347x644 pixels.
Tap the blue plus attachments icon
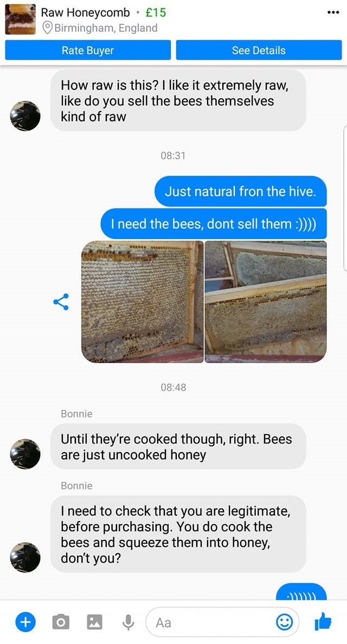(x=25, y=622)
